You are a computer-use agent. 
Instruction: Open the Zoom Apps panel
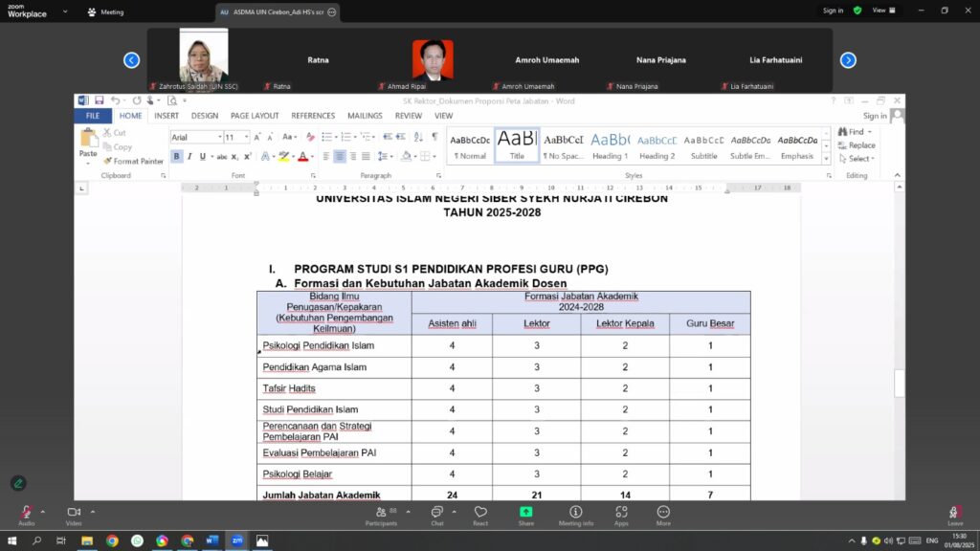pyautogui.click(x=621, y=516)
